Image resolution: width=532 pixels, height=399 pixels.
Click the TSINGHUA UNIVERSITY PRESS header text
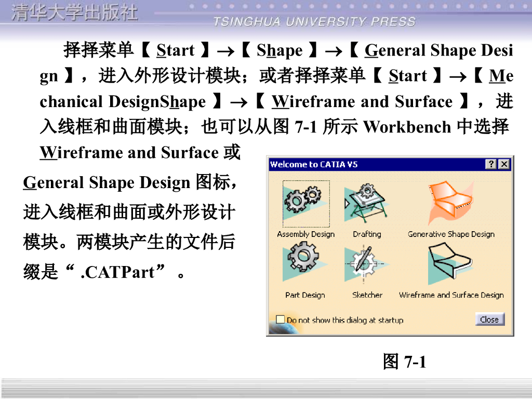point(314,22)
